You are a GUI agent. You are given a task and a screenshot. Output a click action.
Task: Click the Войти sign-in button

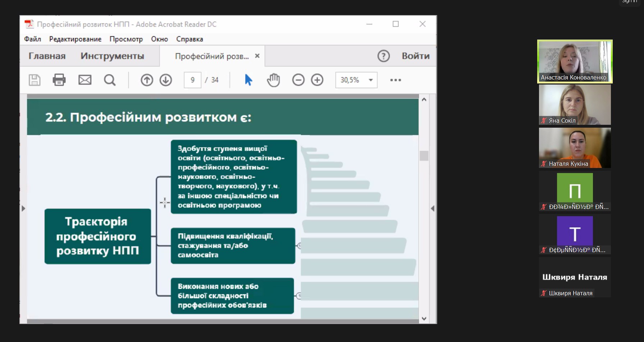pos(416,56)
